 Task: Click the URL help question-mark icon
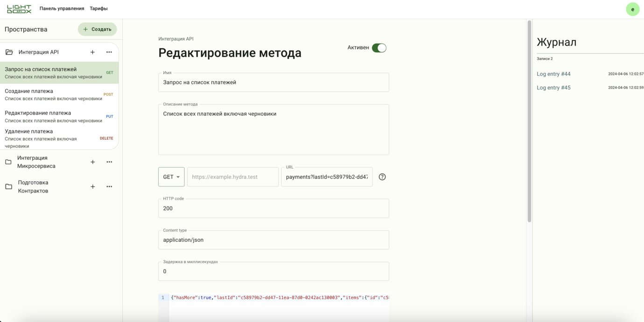382,177
